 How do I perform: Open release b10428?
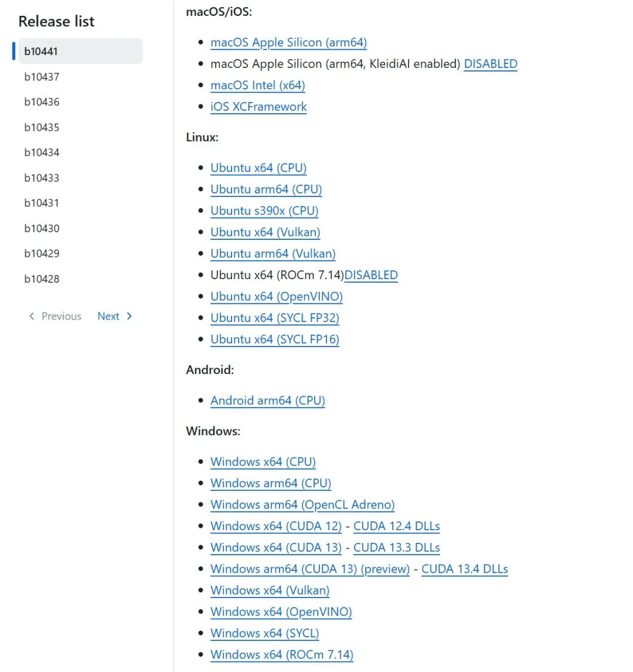tap(42, 279)
